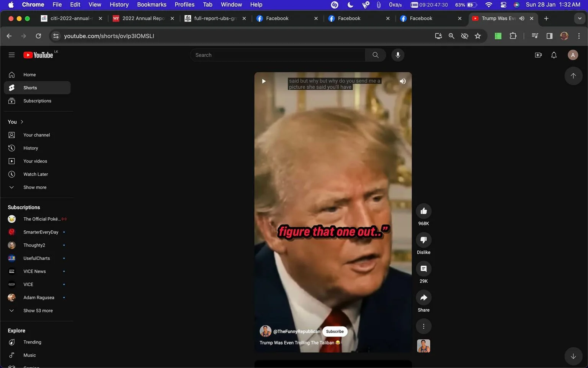Toggle the YouTube hamburger guide menu
The image size is (588, 368).
tap(11, 55)
